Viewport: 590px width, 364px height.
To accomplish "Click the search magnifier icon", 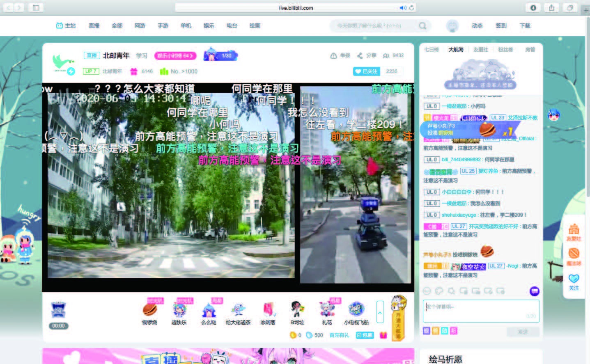I will pyautogui.click(x=422, y=25).
